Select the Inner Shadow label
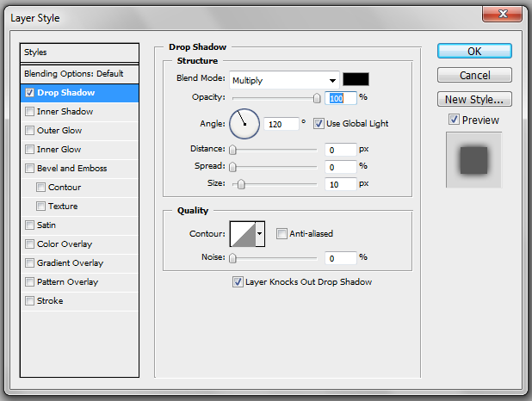 [x=65, y=112]
